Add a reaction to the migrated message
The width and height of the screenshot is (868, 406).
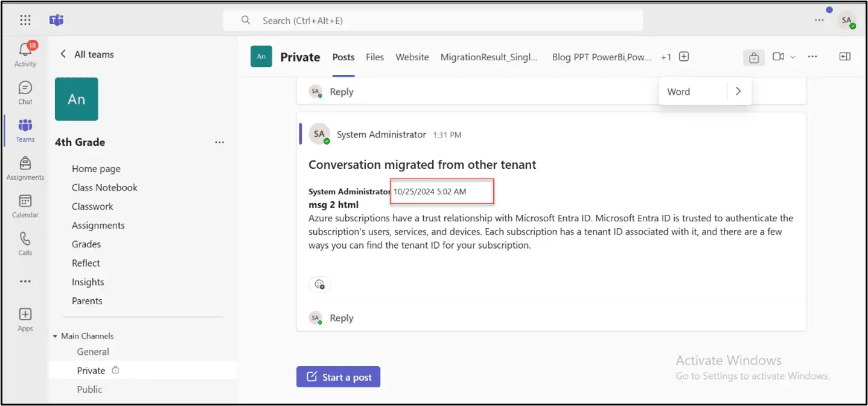[319, 284]
